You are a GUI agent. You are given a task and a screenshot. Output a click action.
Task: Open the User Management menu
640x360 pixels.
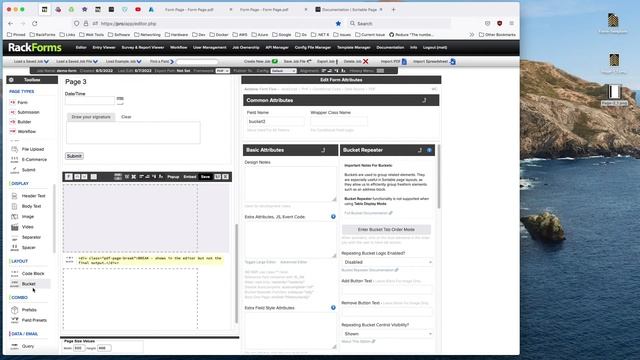(x=210, y=48)
